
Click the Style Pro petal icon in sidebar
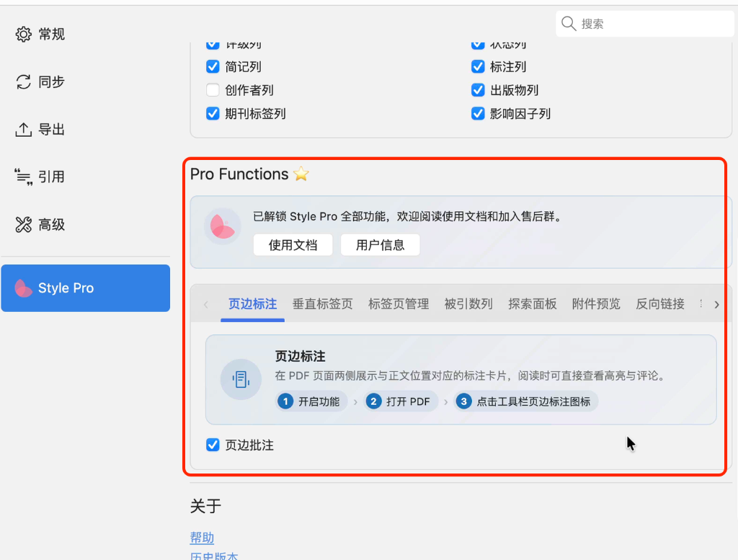point(23,288)
